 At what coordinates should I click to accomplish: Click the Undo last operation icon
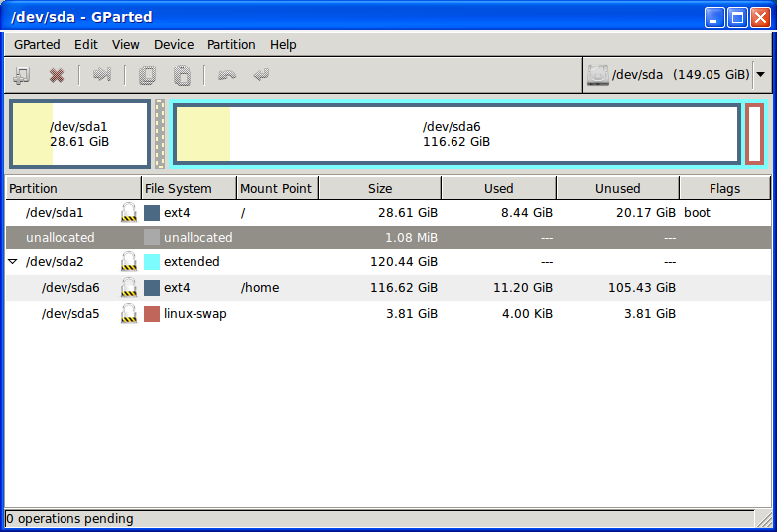pyautogui.click(x=227, y=75)
